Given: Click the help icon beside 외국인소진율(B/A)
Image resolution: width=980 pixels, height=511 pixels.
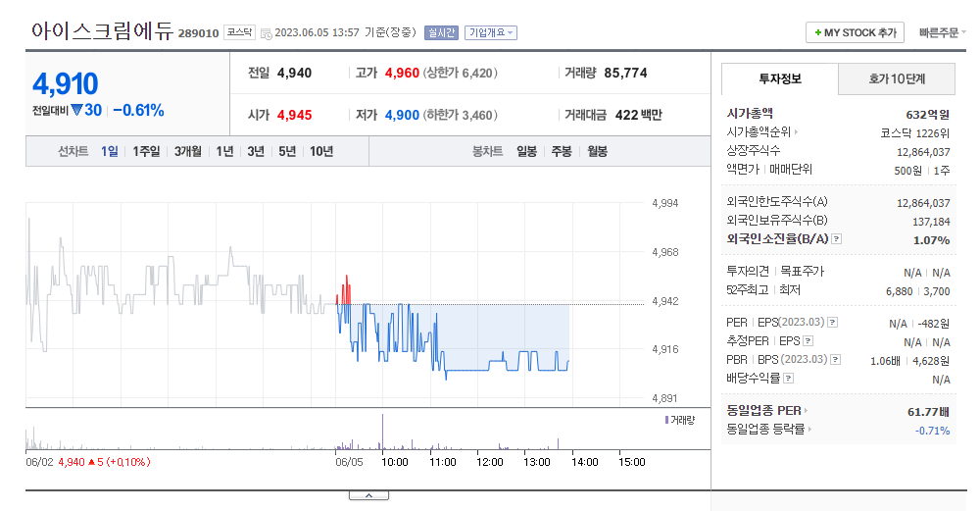Looking at the screenshot, I should (x=836, y=239).
